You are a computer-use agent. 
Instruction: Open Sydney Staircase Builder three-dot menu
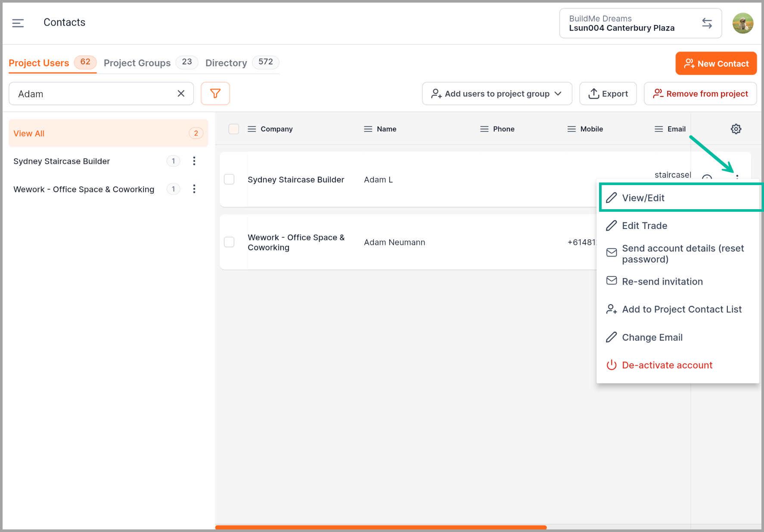coord(194,161)
